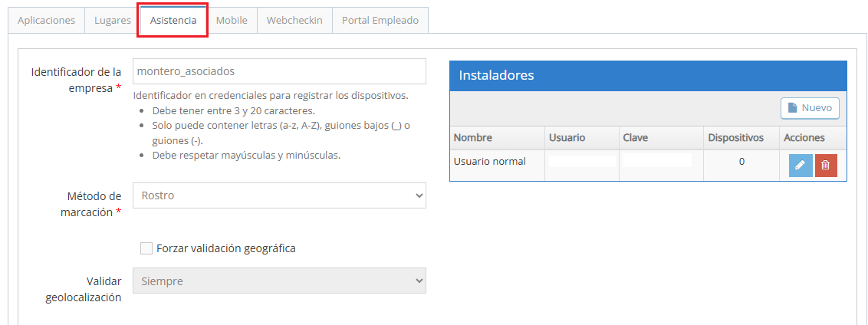Screen dimensions: 868x325
Task: Delete Usuario normal with the trash icon
Action: point(826,166)
